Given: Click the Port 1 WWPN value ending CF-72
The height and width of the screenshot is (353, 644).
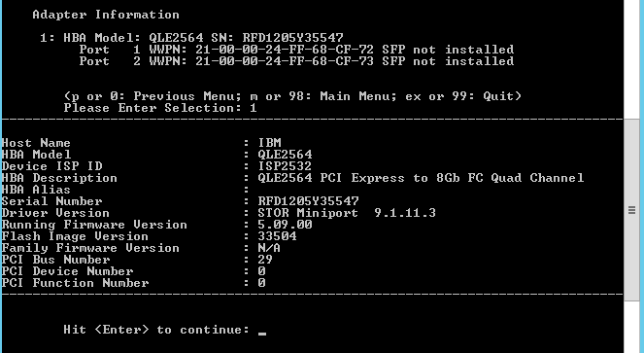Looking at the screenshot, I should click(x=285, y=50).
